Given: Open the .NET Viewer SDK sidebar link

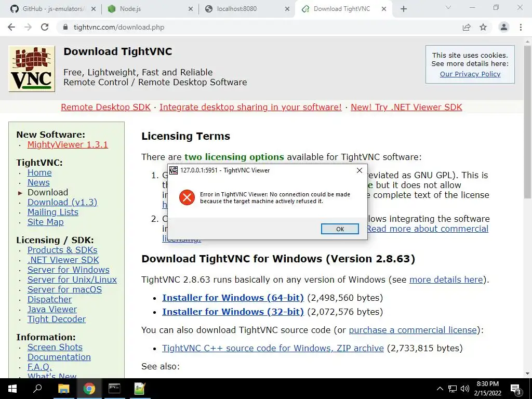Looking at the screenshot, I should coord(63,260).
